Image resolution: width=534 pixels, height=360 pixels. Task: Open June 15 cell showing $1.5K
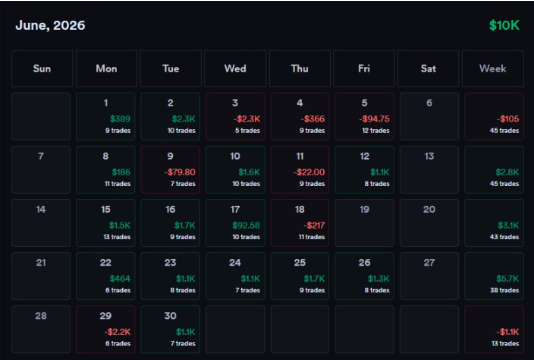tap(106, 223)
